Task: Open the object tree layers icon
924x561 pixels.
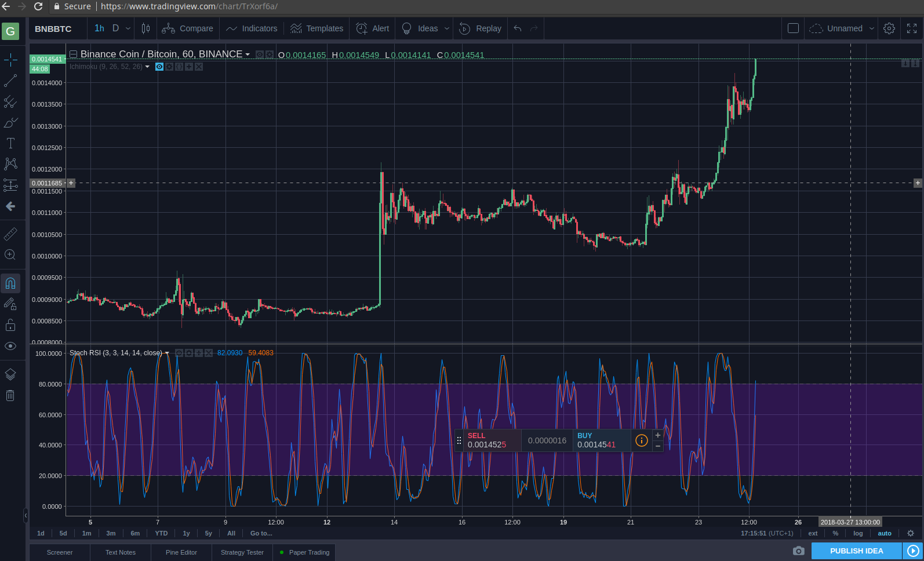Action: pyautogui.click(x=10, y=374)
